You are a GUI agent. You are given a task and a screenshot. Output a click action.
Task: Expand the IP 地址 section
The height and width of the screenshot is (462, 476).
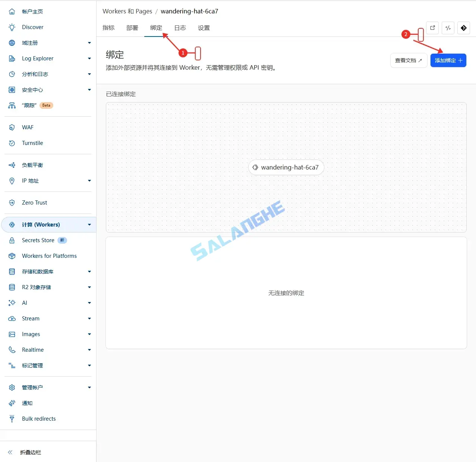[x=89, y=181]
